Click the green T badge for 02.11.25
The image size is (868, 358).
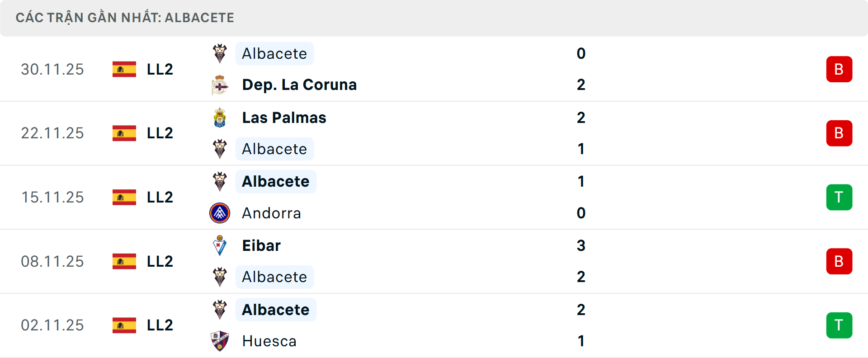839,325
